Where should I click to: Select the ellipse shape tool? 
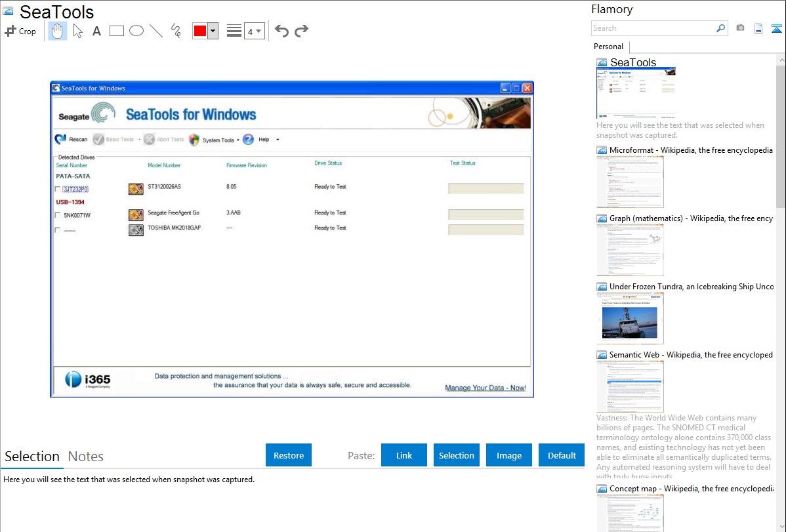(136, 31)
